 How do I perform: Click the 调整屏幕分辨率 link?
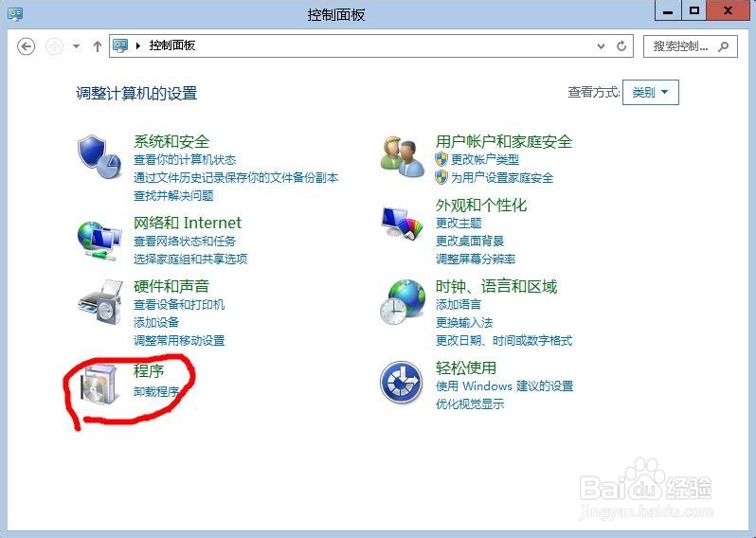point(476,259)
